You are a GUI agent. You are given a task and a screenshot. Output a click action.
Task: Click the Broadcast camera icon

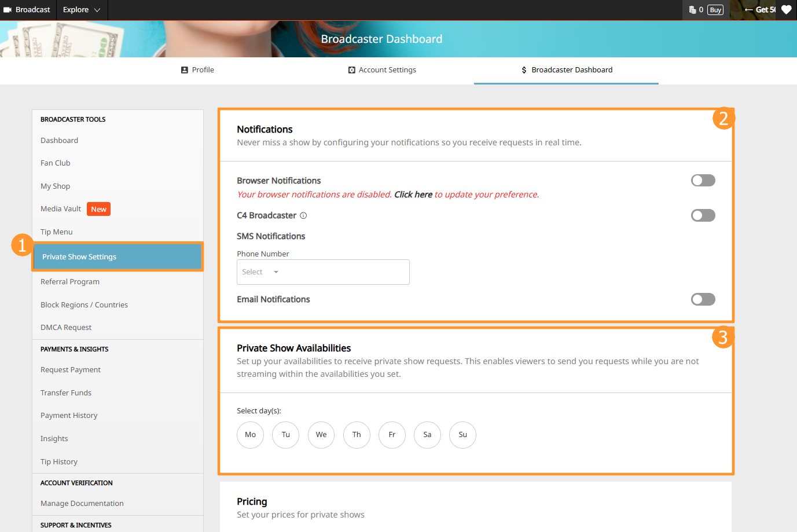[8, 10]
